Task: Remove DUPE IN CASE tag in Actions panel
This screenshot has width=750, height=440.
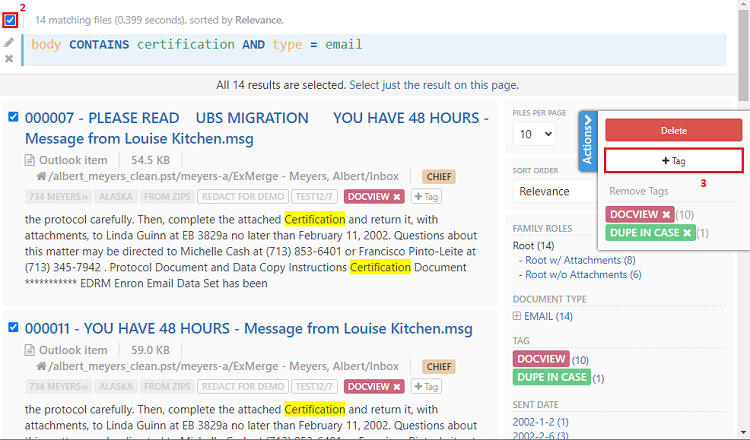Action: 687,233
